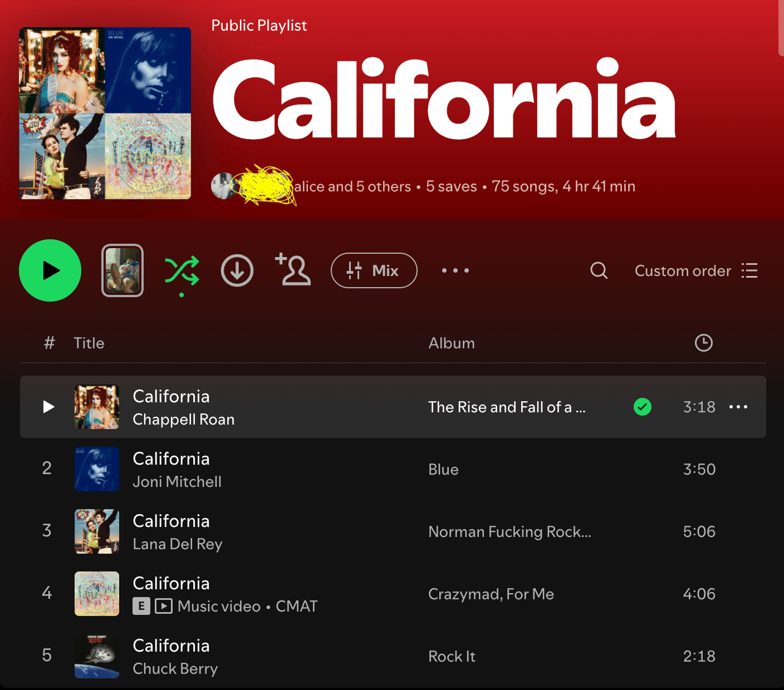This screenshot has height=690, width=784.
Task: Click the CMAT track album art
Action: [x=97, y=594]
